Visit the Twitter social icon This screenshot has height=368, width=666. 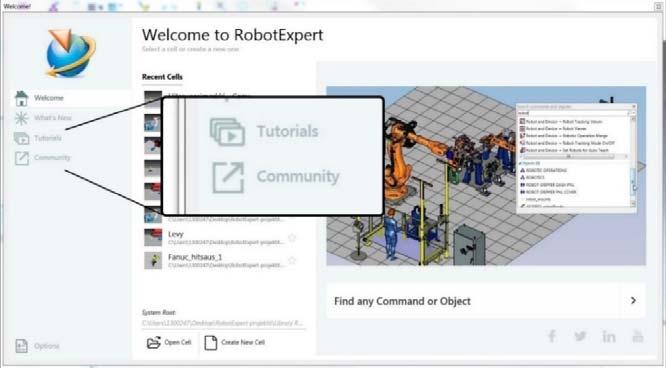click(x=580, y=336)
